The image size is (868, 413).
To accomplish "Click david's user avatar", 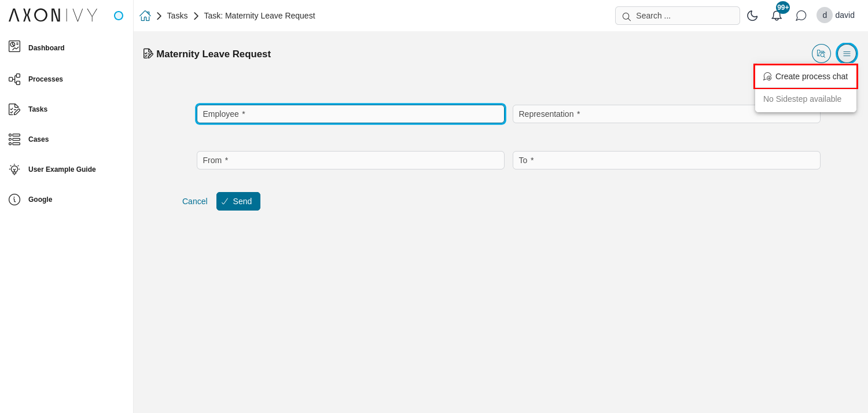I will click(x=824, y=15).
